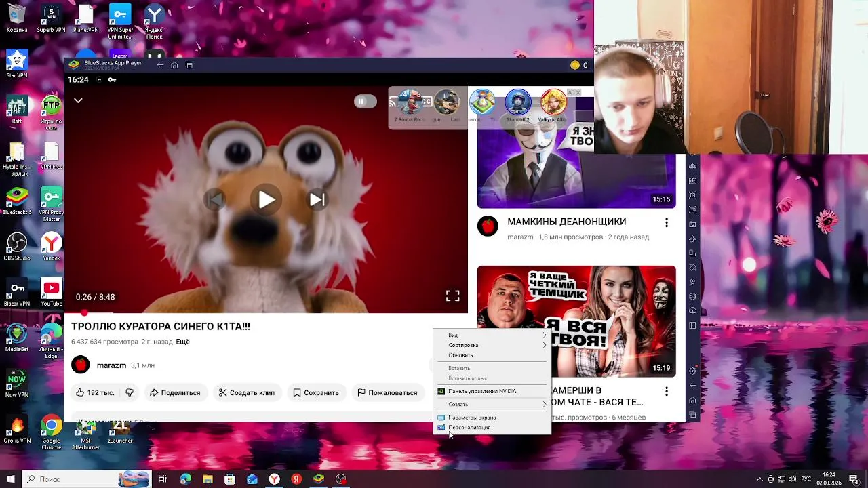Skip to next video

pos(317,200)
